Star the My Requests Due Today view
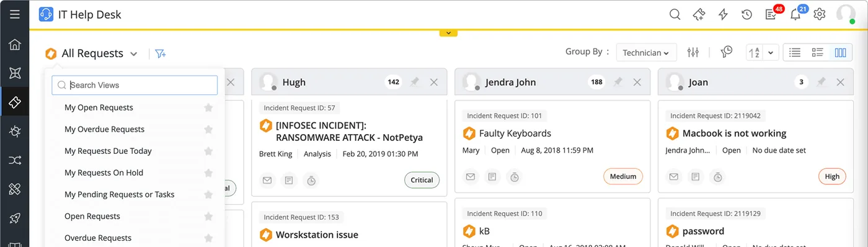868x247 pixels. point(209,151)
